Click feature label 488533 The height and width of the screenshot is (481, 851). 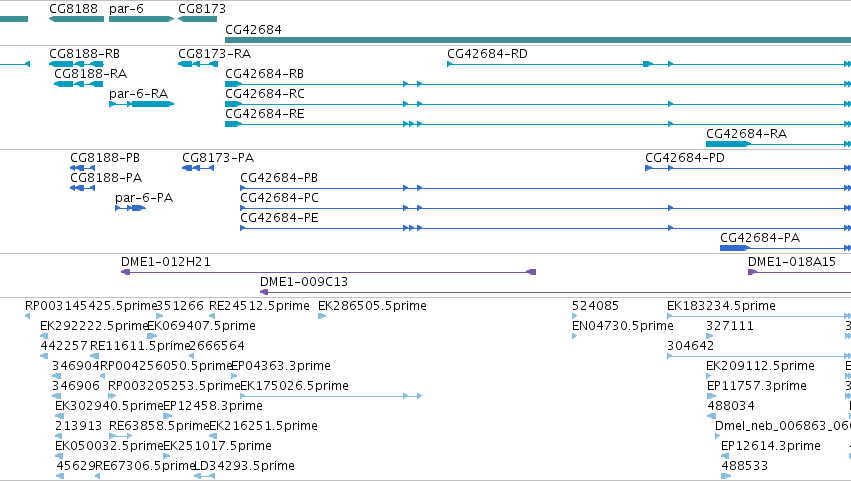[745, 466]
